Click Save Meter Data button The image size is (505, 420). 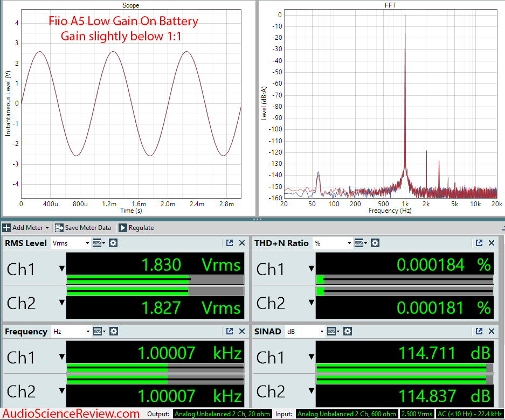[83, 228]
